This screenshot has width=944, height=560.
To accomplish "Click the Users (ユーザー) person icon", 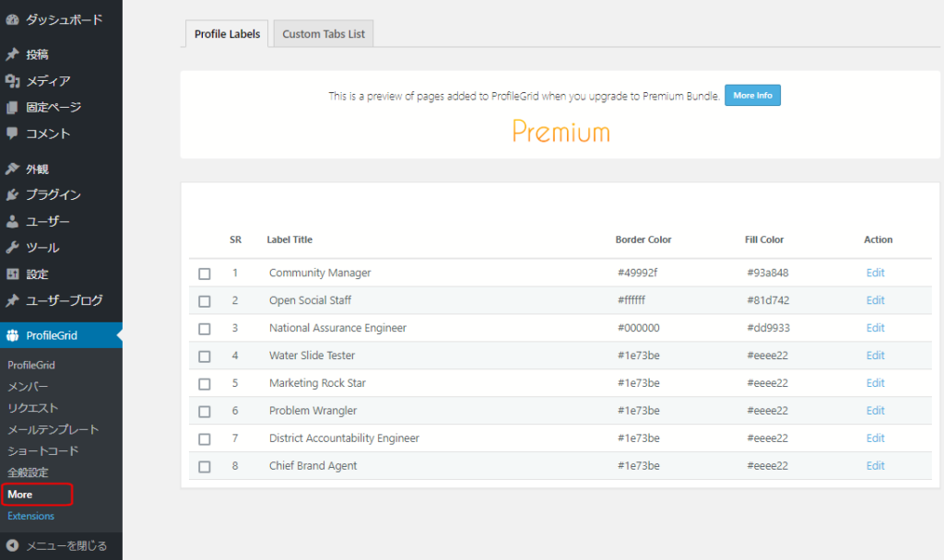I will coord(12,221).
